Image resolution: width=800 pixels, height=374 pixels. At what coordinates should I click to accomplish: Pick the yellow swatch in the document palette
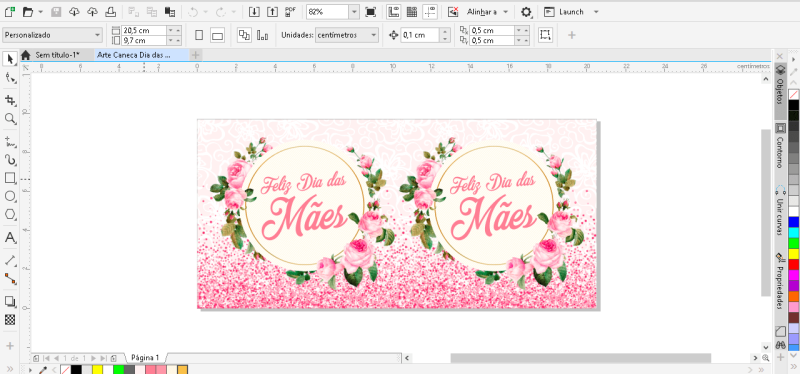pos(97,369)
